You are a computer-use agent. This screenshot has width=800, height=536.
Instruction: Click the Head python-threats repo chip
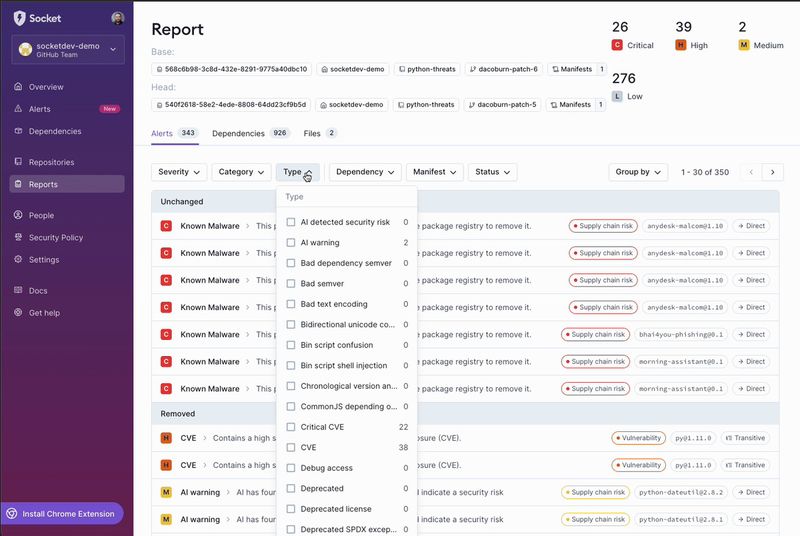tap(426, 105)
